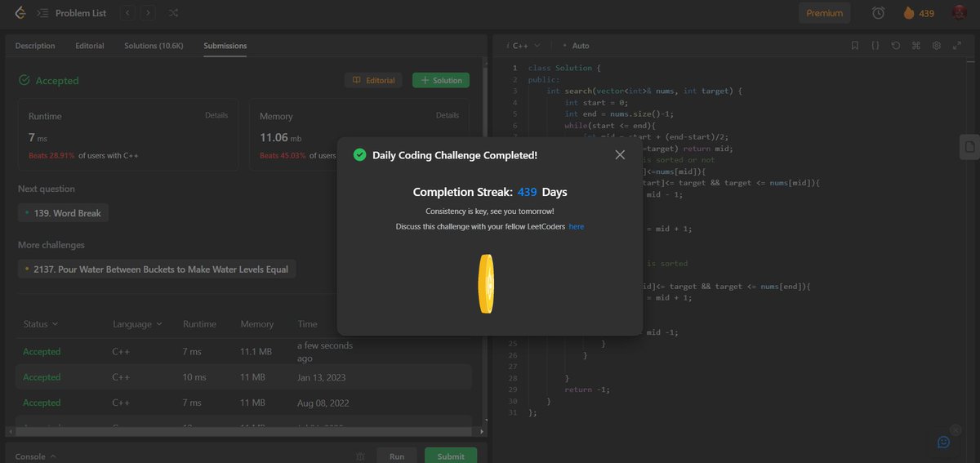Open the timer alarm clock icon
Viewport: 980px width, 463px height.
pos(878,13)
